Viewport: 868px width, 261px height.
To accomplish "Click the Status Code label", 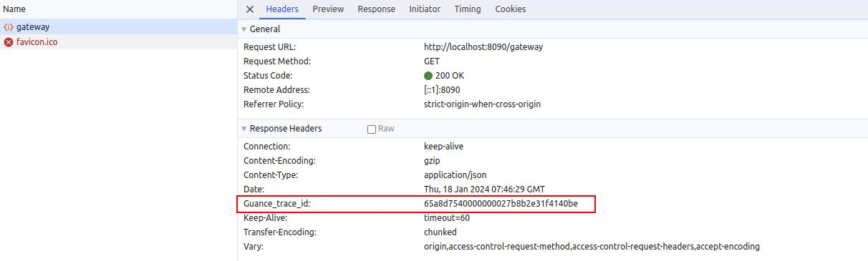I will (x=268, y=76).
